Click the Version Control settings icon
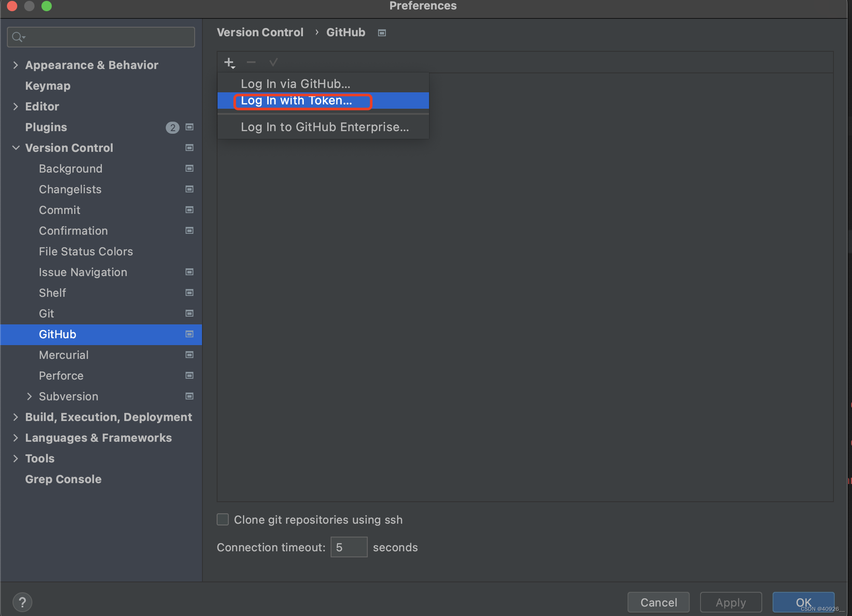Image resolution: width=852 pixels, height=616 pixels. click(x=189, y=148)
